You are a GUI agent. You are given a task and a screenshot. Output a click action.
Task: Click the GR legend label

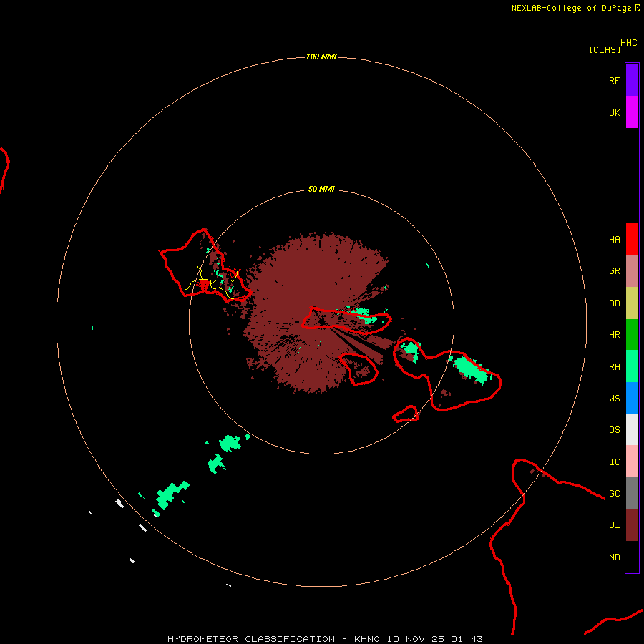coord(614,271)
